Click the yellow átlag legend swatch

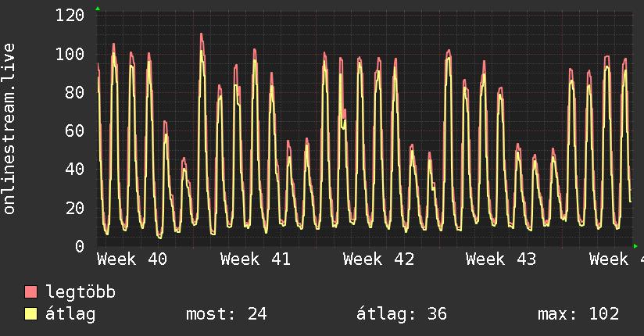pos(30,314)
